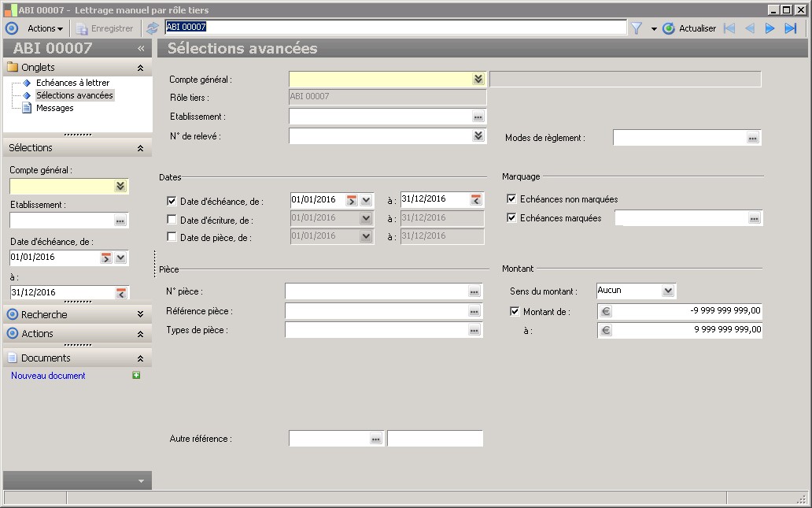Open Modes de règlement lookup button
Viewport: 812px width, 508px height.
coord(753,138)
